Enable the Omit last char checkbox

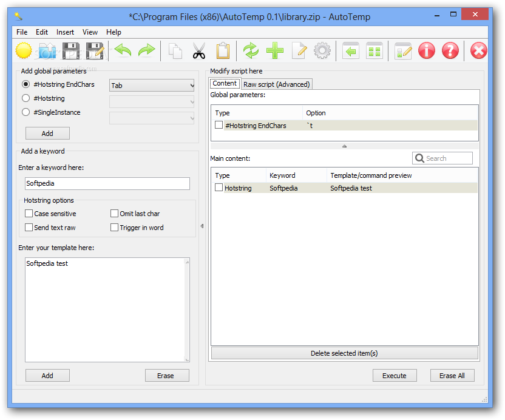coord(114,214)
